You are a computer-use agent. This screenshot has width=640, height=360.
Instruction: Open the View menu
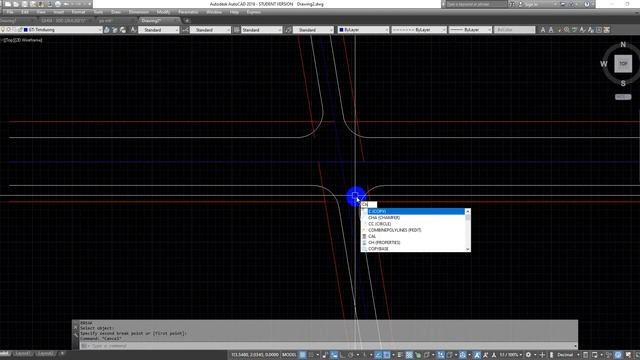point(41,12)
